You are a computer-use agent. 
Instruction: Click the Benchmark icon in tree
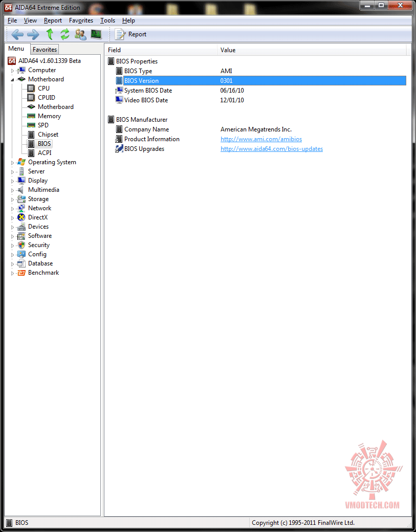(x=21, y=273)
